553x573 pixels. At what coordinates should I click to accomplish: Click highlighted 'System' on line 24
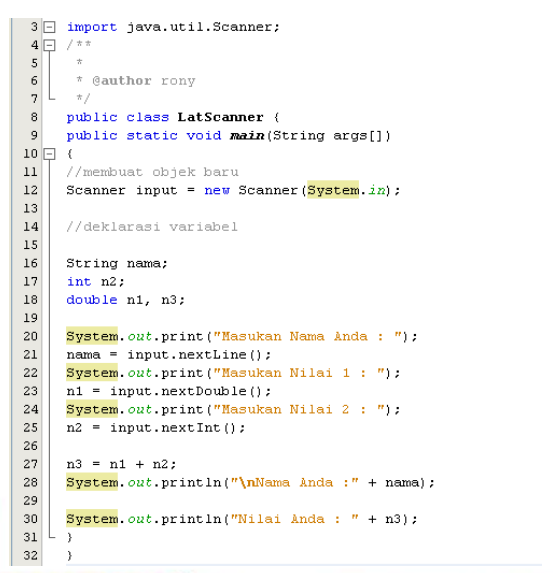[92, 409]
